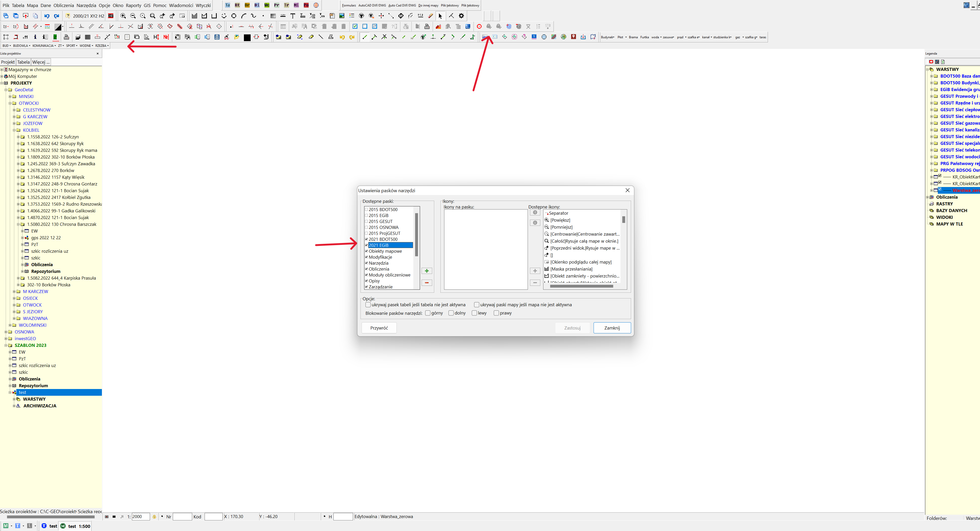Open the BUDOWLA dropdown menu
The width and height of the screenshot is (980, 531).
(22, 46)
